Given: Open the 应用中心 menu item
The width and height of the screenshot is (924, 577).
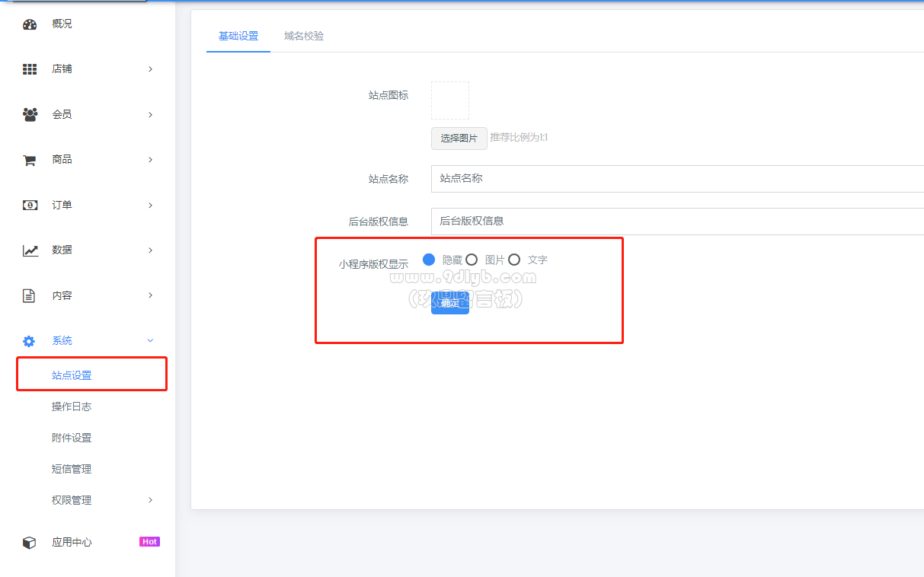Looking at the screenshot, I should coord(72,543).
